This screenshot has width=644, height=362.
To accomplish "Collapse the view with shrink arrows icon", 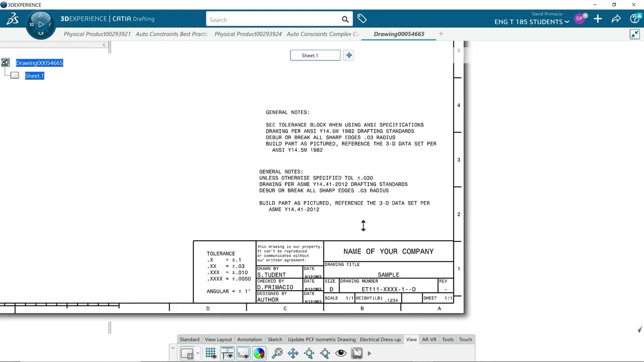I will (x=634, y=34).
